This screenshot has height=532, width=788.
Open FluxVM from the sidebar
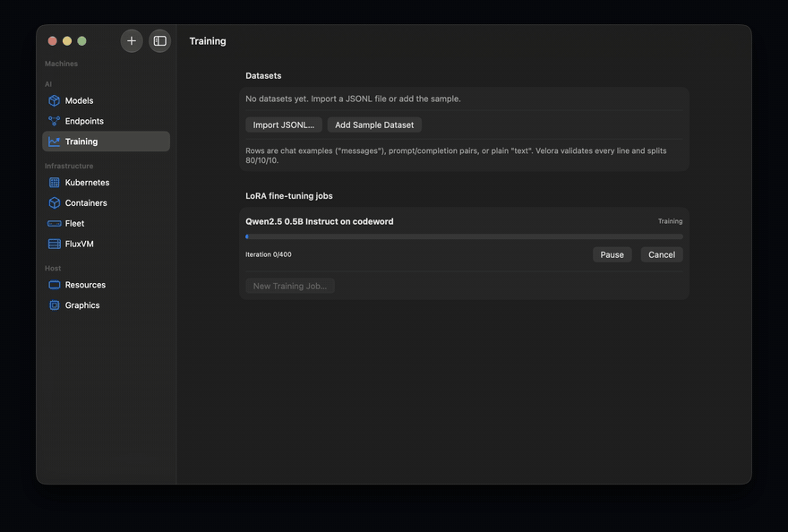(x=106, y=244)
